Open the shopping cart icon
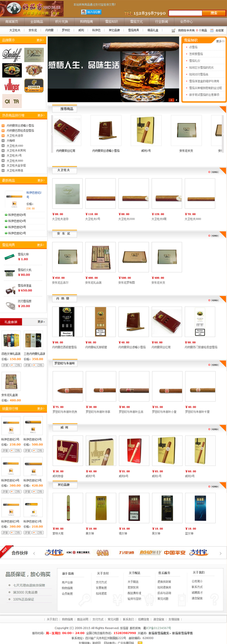227x644 pixels. (173, 30)
